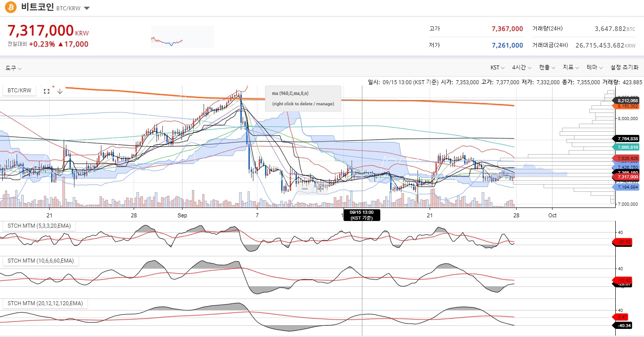Click the red 7,317,000 current price tag
This screenshot has height=337, width=644.
click(x=627, y=177)
